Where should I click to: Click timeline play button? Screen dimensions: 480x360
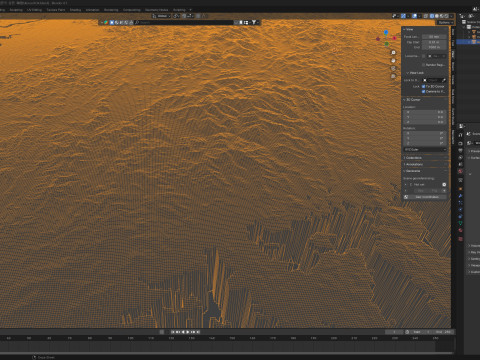(x=188, y=332)
